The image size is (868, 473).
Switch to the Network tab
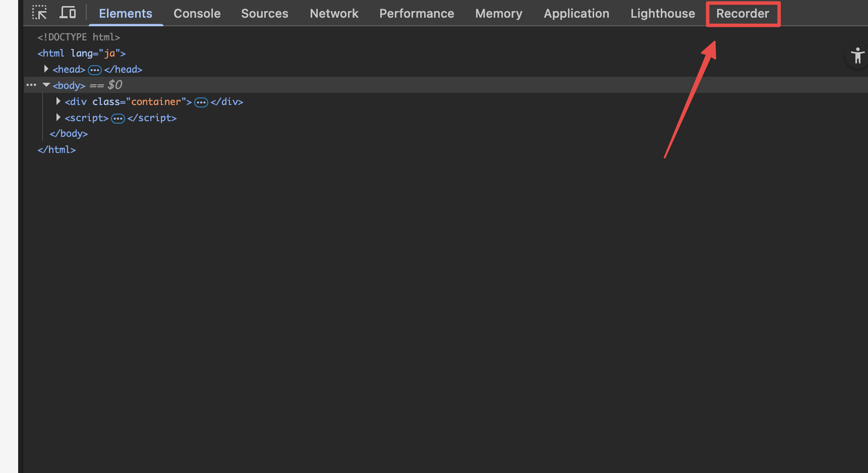(x=334, y=14)
